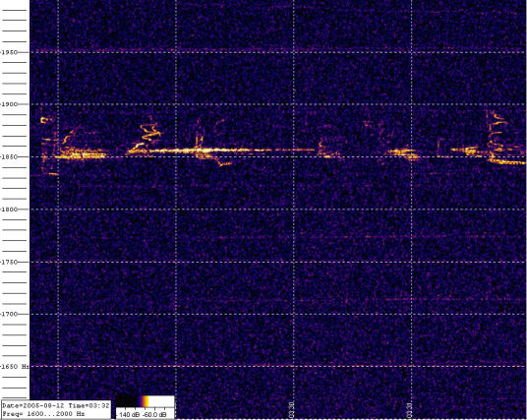
Task: Click the Date=2005-08-12 info text
Action: pos(33,406)
